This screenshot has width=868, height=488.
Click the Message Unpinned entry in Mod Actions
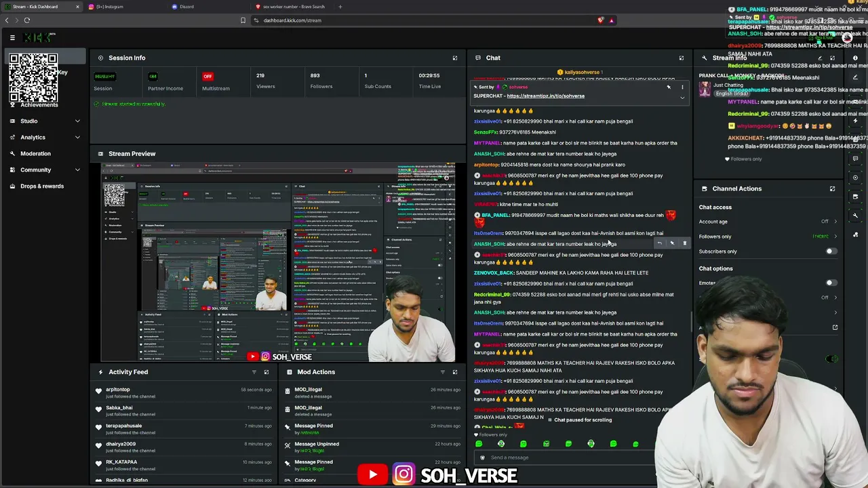click(373, 447)
